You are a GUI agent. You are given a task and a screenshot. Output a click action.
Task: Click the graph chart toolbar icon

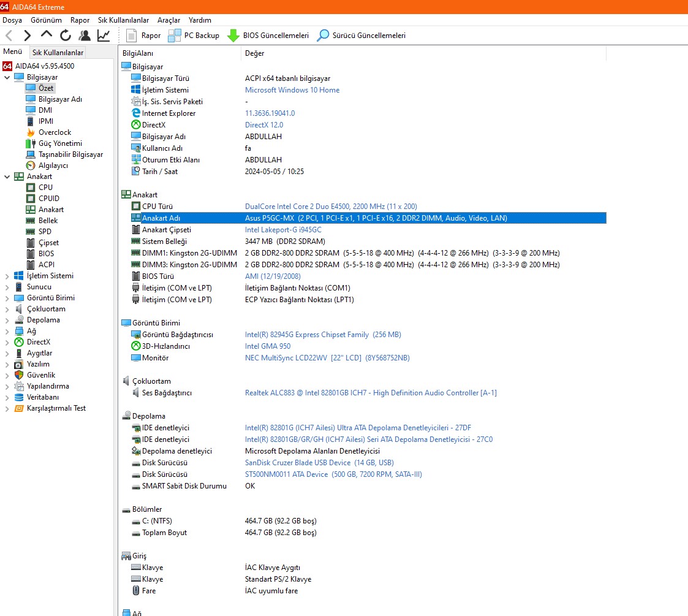(104, 36)
